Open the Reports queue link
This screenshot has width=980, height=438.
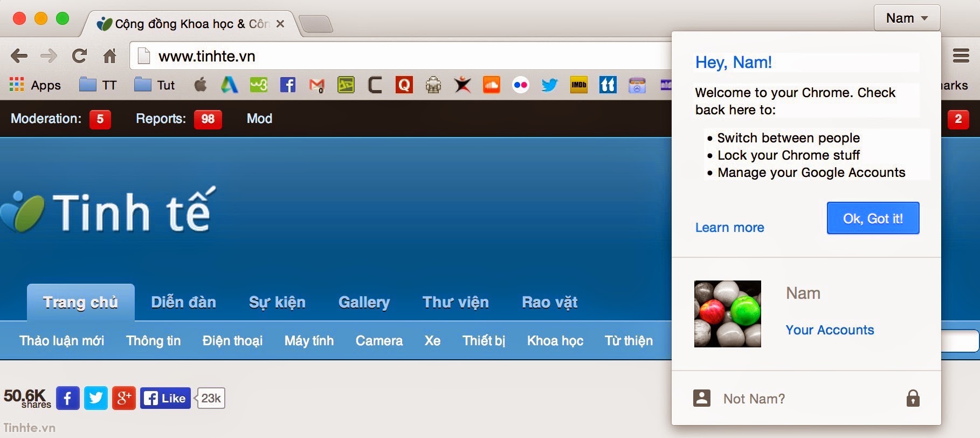178,119
